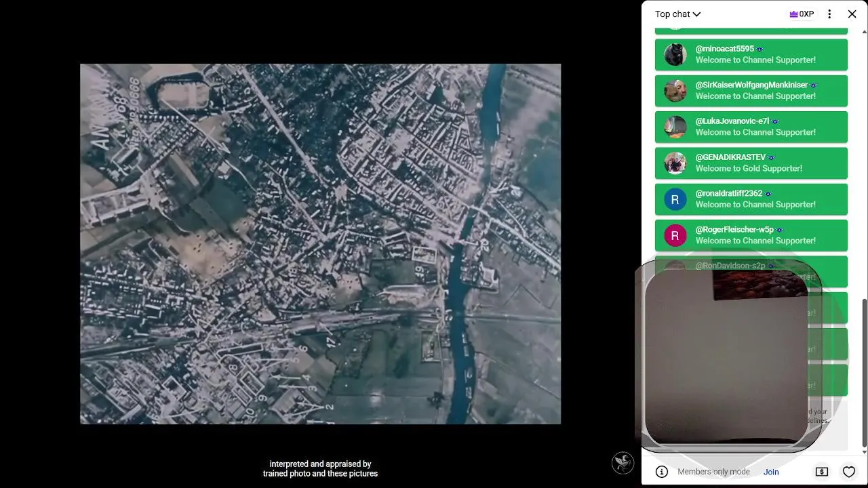Click member badge next to @GENADIKRASTEV
The height and width of the screenshot is (488, 868).
click(771, 158)
